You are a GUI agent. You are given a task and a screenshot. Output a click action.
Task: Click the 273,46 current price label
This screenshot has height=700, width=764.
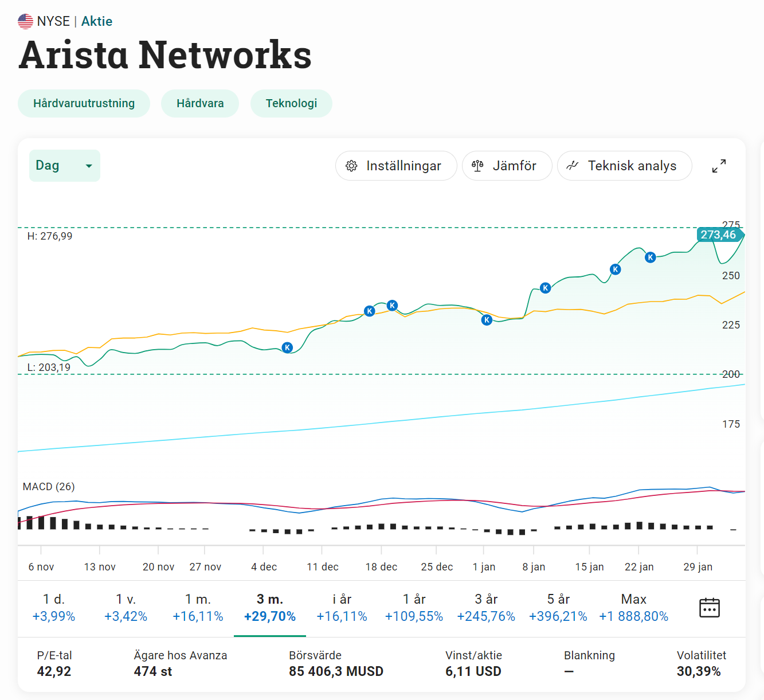(x=719, y=234)
